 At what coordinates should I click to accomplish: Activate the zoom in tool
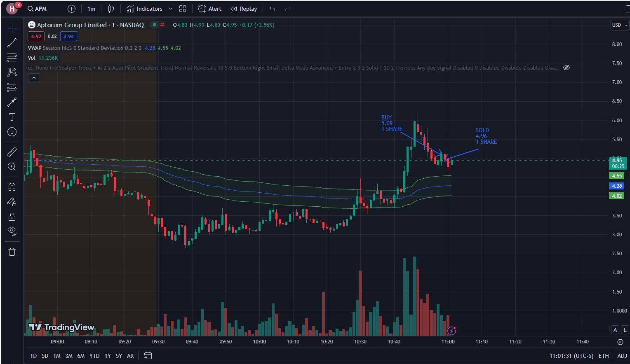point(12,167)
